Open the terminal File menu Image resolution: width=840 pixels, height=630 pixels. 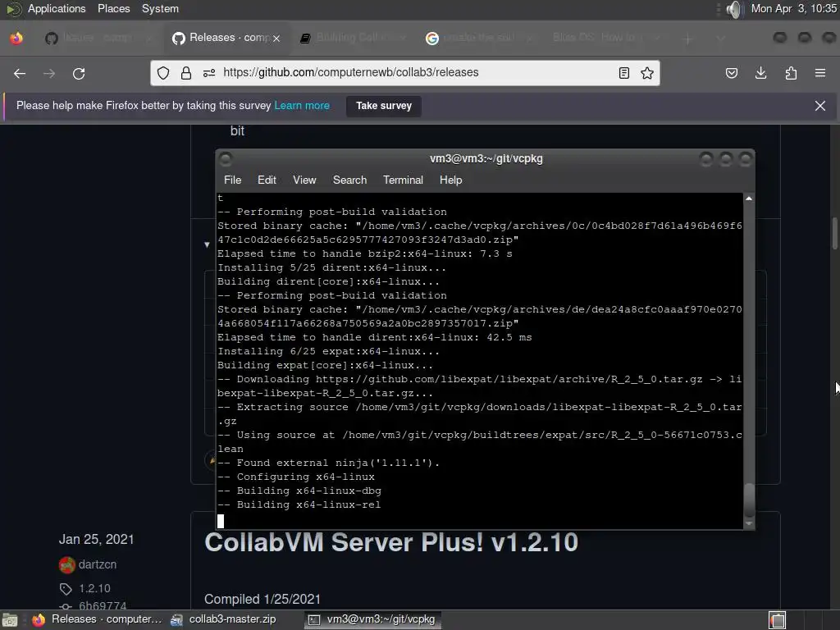[232, 180]
